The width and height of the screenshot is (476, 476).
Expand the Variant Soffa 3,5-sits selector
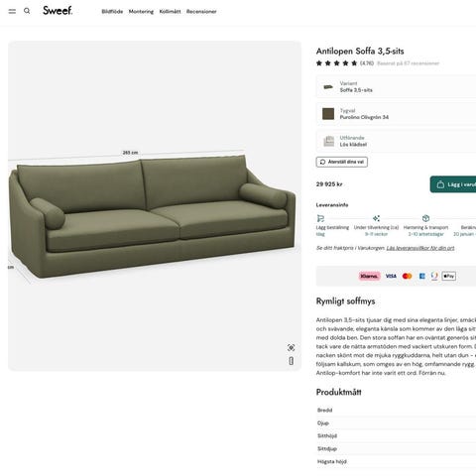click(396, 86)
